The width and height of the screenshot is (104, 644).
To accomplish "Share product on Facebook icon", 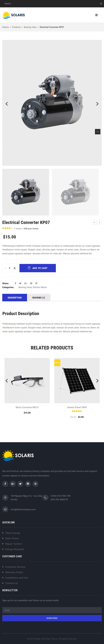I will click(16, 283).
